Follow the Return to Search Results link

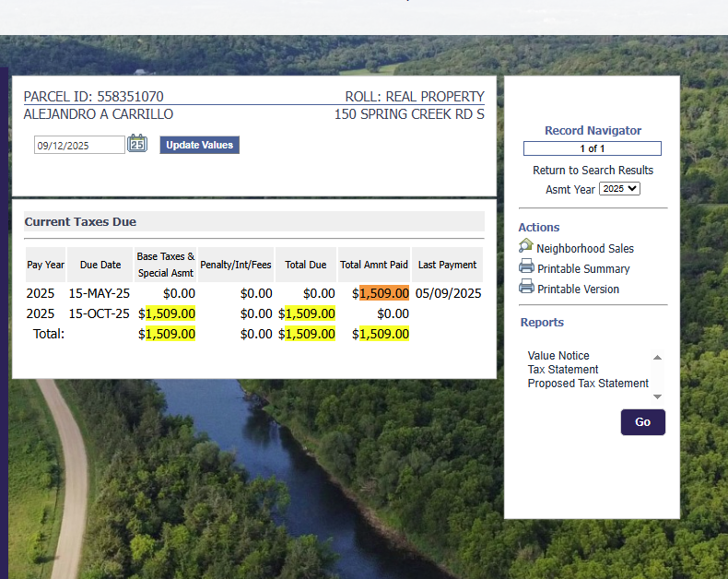593,171
